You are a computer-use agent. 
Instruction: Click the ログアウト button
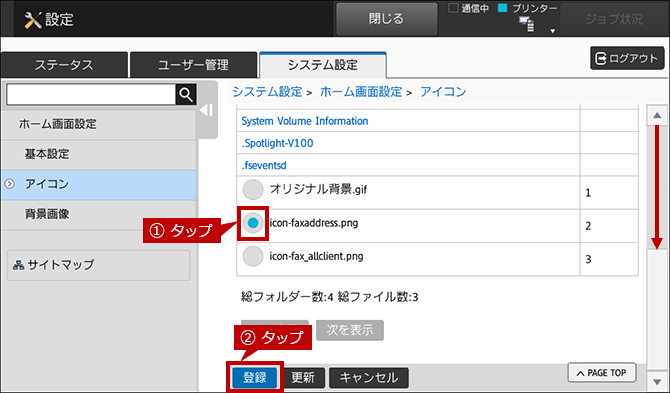point(627,58)
